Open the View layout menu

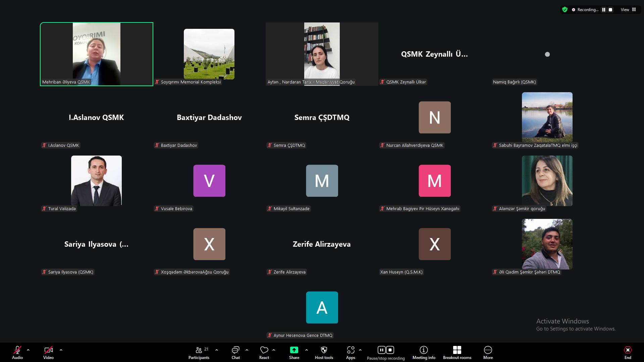(x=628, y=10)
